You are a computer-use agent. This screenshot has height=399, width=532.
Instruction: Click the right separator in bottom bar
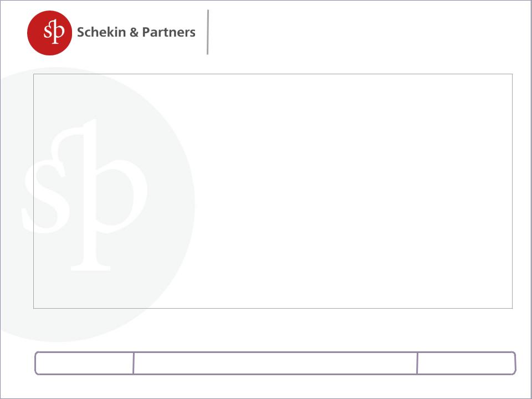point(417,364)
